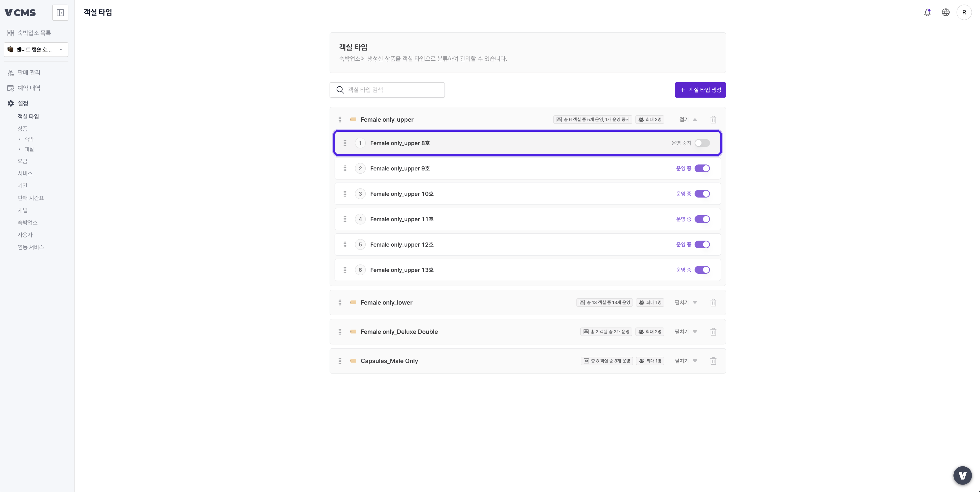
Task: Click the tag icon of Capsules_Male Only
Action: click(x=353, y=361)
